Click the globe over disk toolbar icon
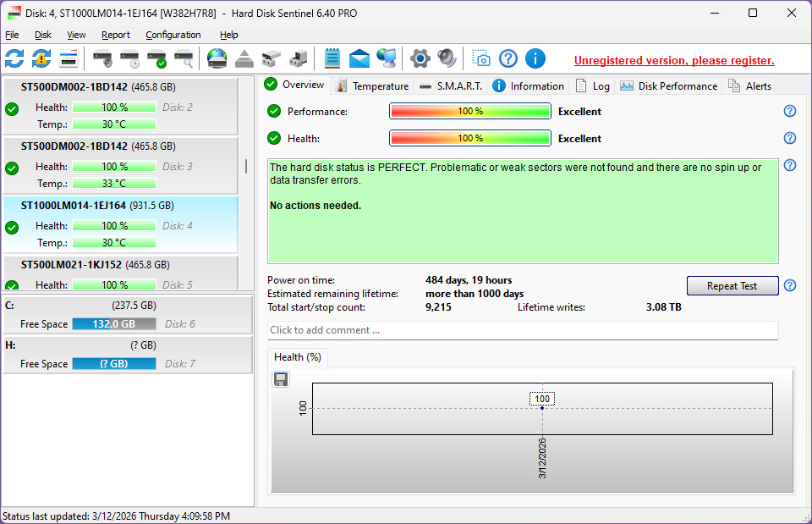This screenshot has height=524, width=812. tap(217, 58)
